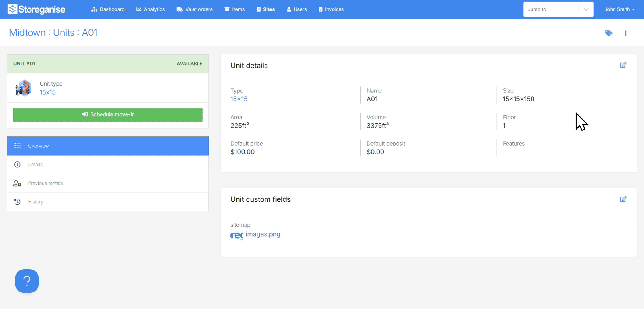Open the History tab
This screenshot has height=309, width=644.
pos(35,202)
